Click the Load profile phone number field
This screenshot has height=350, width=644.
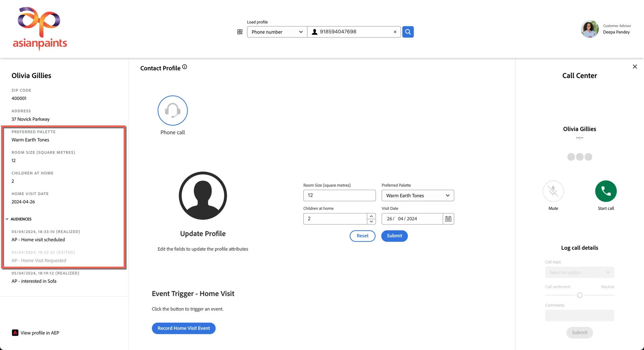point(354,32)
